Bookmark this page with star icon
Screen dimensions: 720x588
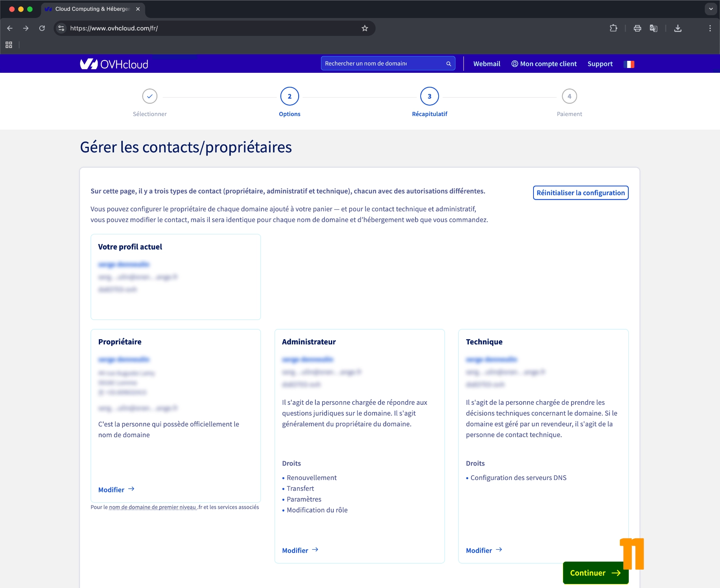point(365,28)
